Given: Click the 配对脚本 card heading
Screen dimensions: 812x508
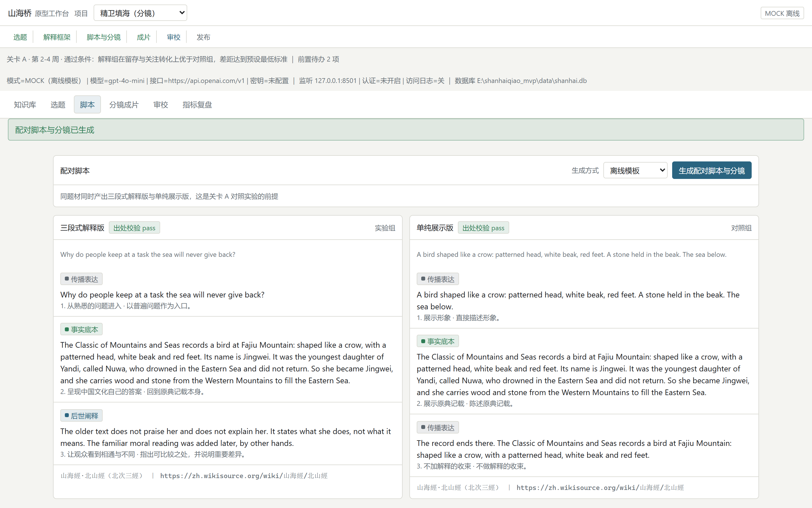Looking at the screenshot, I should [x=75, y=171].
